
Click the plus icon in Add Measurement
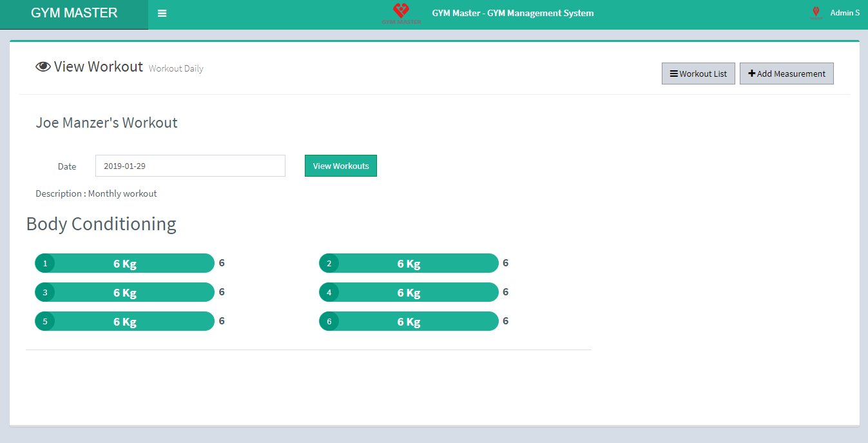click(x=751, y=74)
